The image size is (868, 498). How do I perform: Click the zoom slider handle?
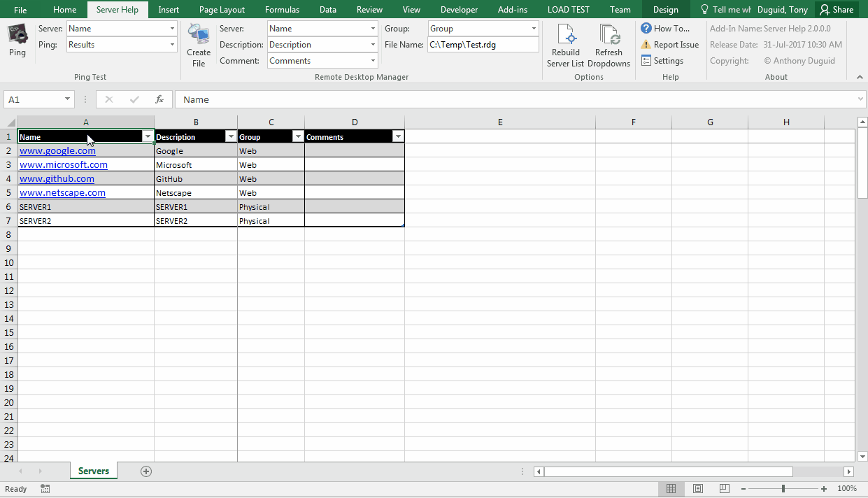(x=783, y=489)
